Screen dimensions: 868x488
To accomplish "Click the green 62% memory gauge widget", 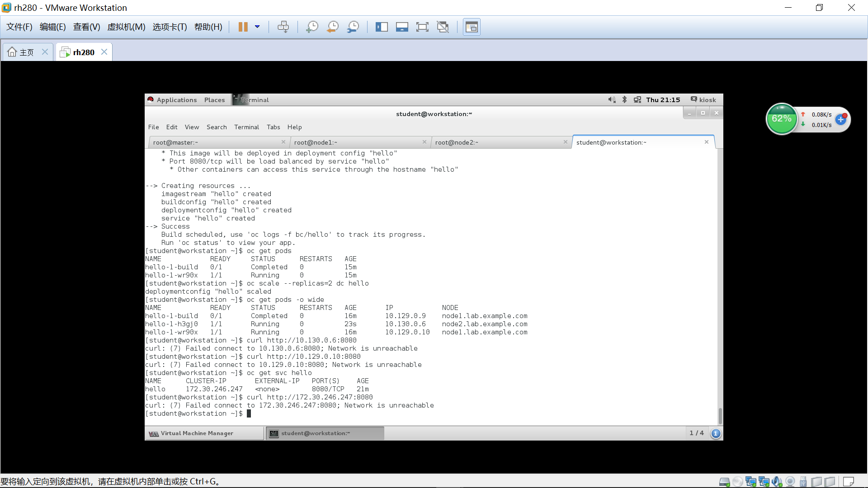I will 781,119.
